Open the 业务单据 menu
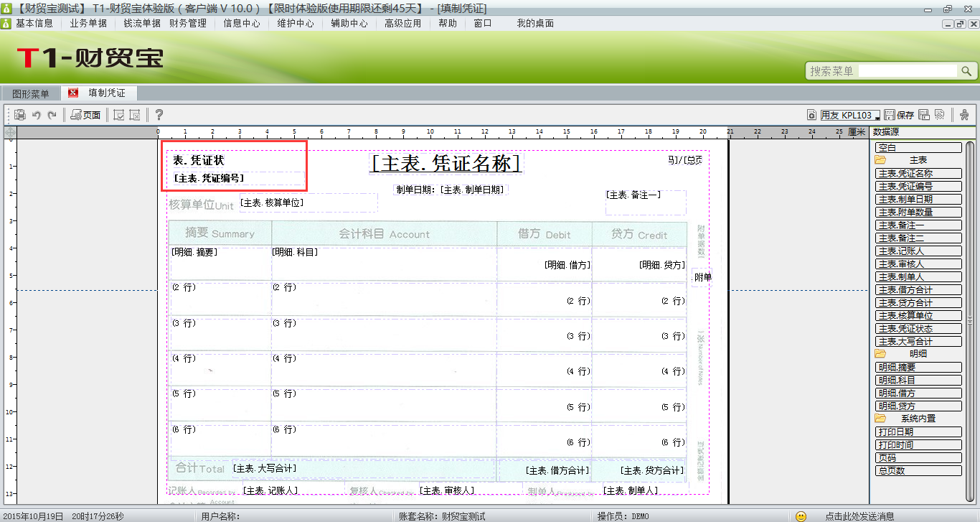This screenshot has width=980, height=522. (x=88, y=23)
